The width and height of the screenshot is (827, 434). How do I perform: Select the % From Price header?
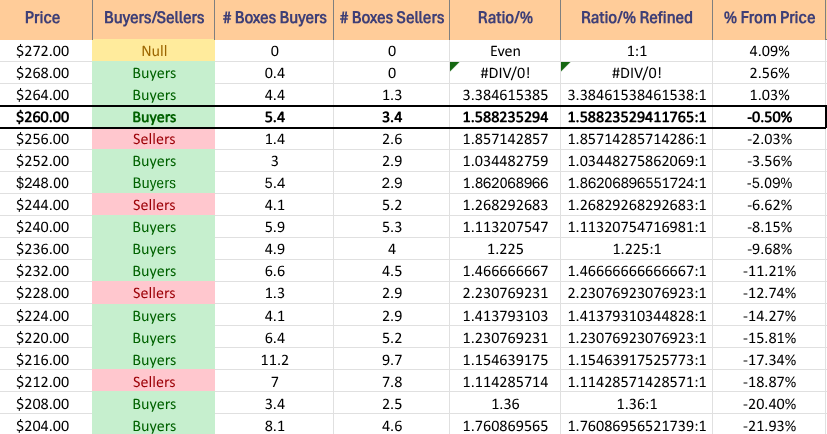tap(768, 19)
